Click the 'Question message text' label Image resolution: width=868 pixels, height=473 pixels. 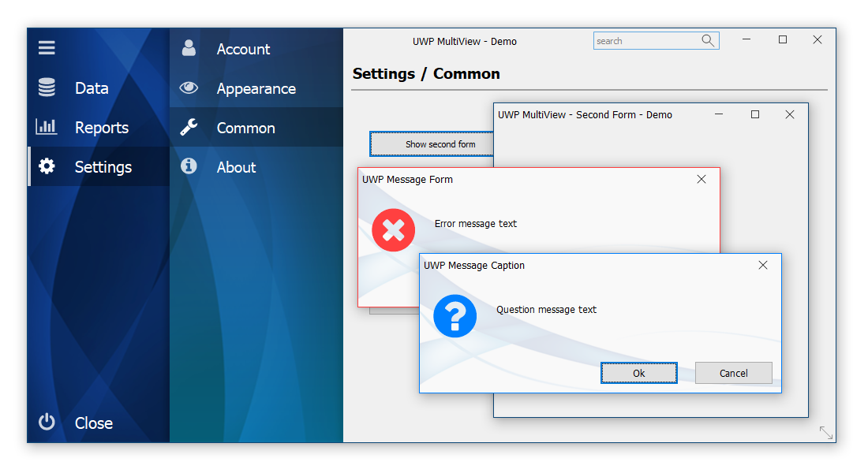click(x=546, y=310)
